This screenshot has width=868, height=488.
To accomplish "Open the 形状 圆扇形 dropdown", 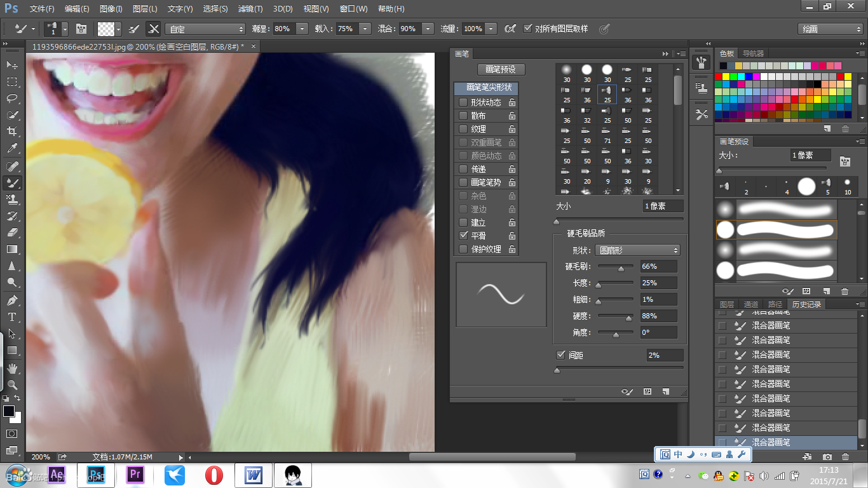I will [637, 250].
